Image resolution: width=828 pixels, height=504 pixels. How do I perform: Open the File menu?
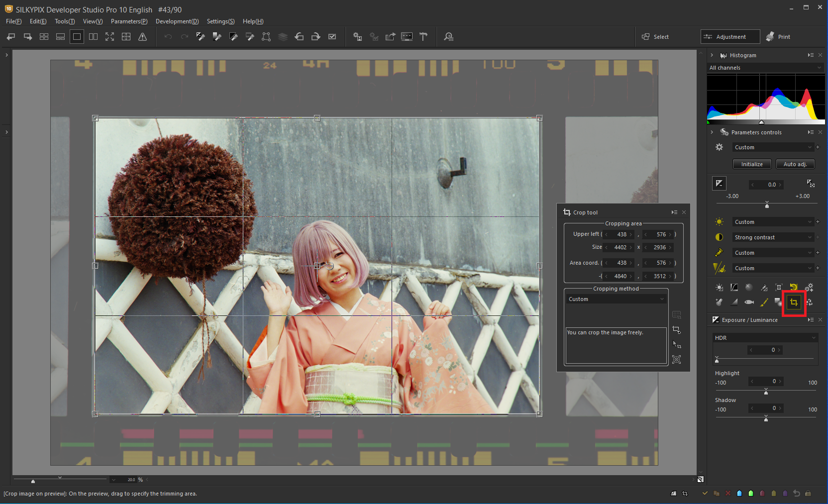point(13,21)
